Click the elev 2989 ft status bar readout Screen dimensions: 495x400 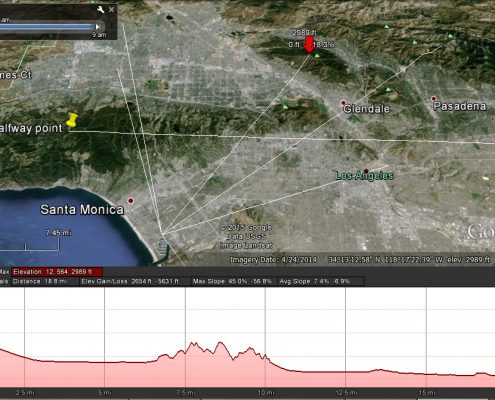coord(469,260)
